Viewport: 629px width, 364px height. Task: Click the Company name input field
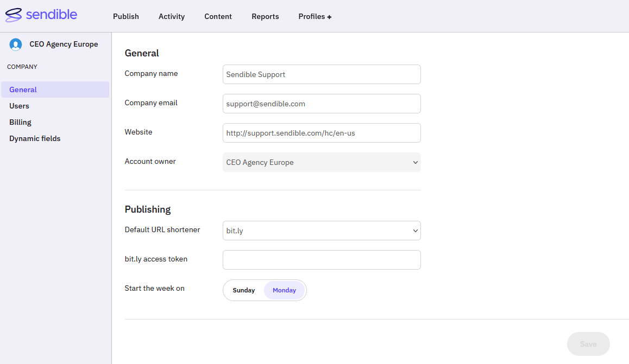322,74
